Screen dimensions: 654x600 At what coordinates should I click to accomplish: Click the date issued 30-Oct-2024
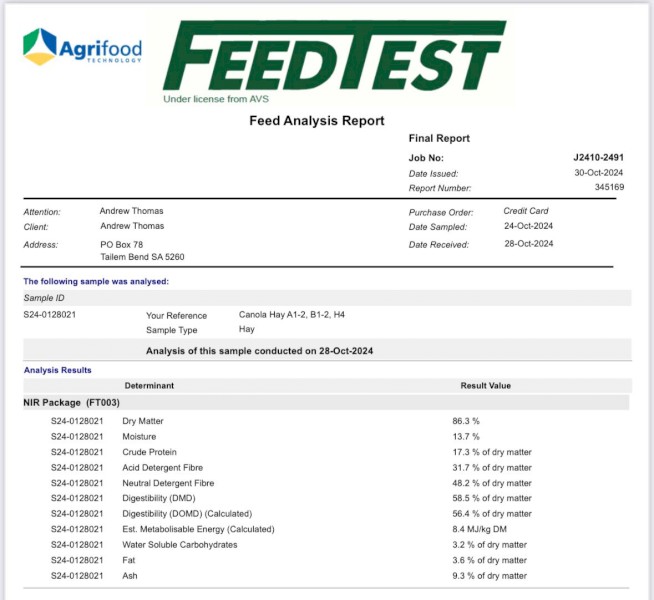tap(599, 173)
